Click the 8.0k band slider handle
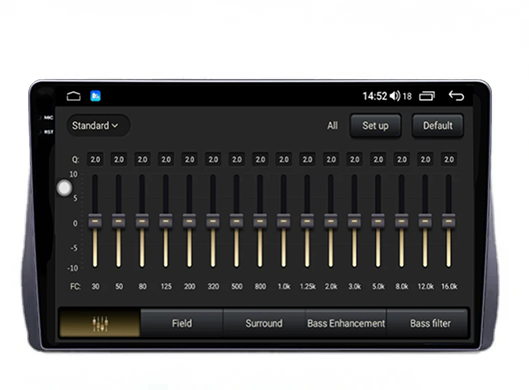 pos(401,221)
